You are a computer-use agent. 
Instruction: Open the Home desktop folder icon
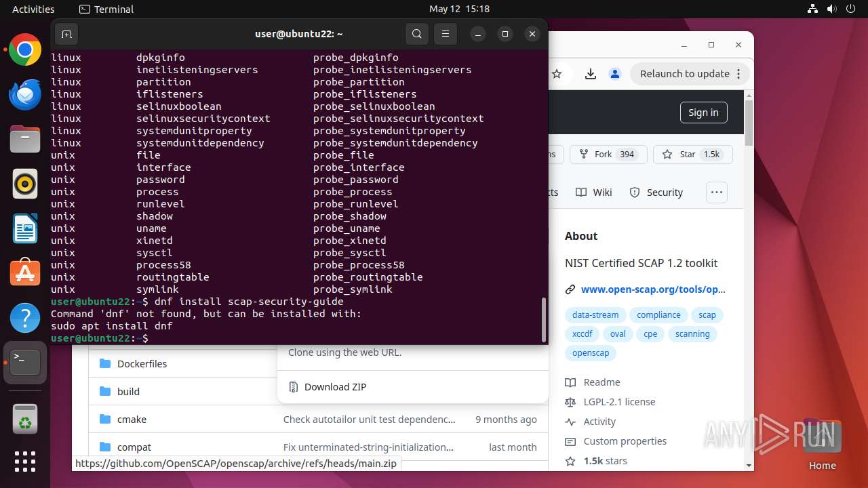[x=822, y=445]
